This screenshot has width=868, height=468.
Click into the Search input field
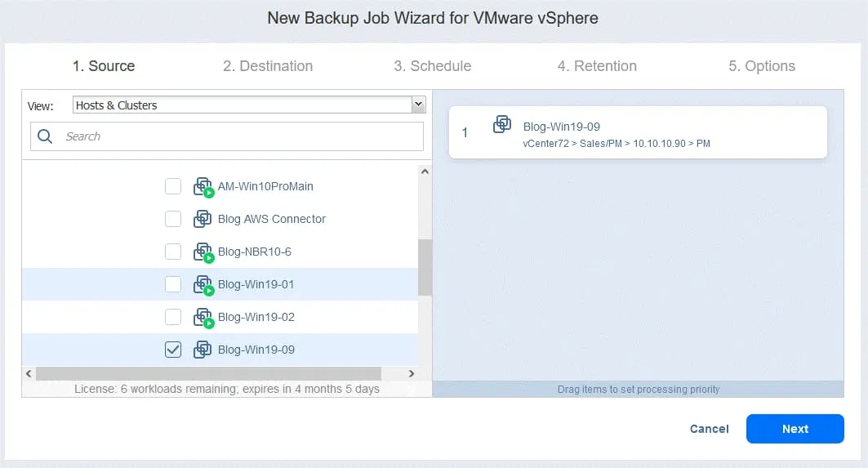(241, 136)
